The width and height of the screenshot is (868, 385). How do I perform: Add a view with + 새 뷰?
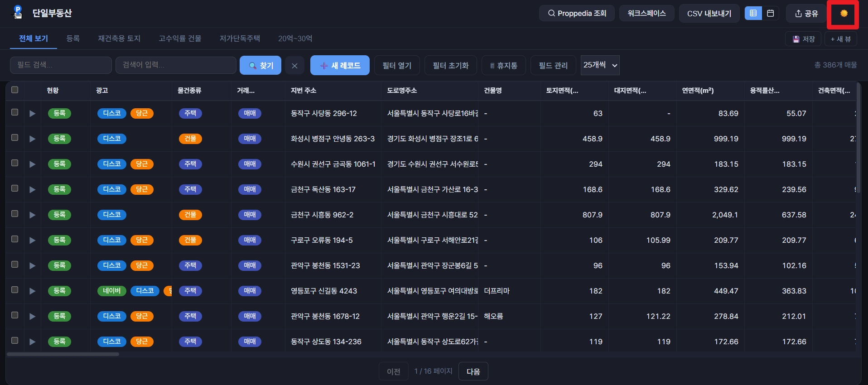click(841, 39)
